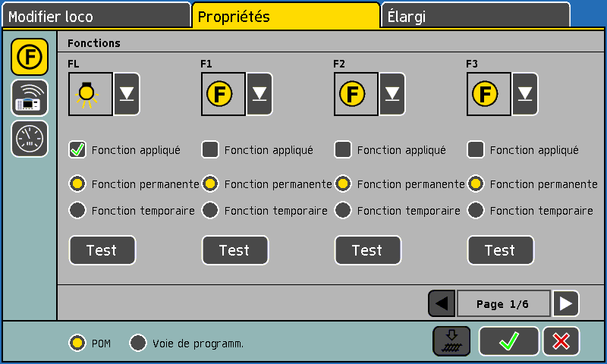The width and height of the screenshot is (607, 364).
Task: Open the Functions sidebar icon
Action: coord(30,57)
